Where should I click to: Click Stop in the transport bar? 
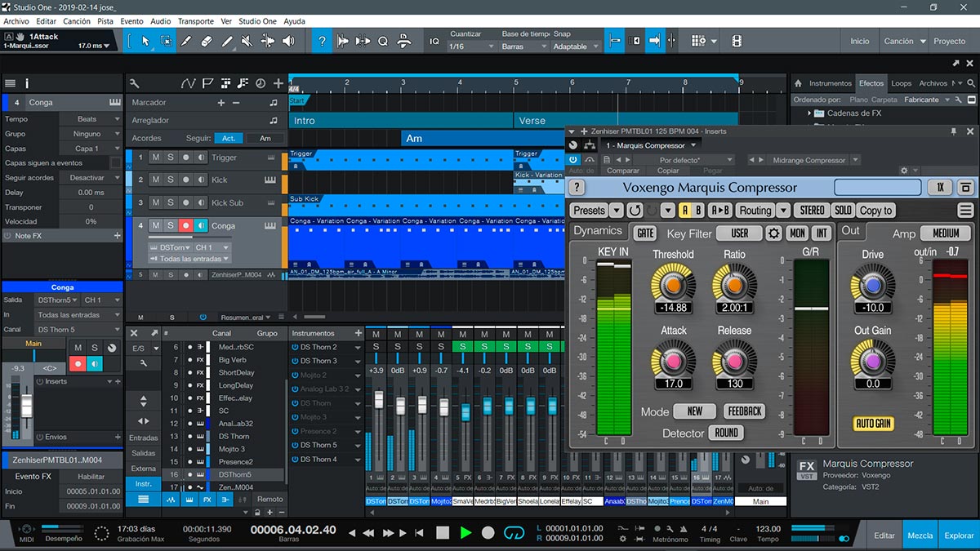[443, 532]
